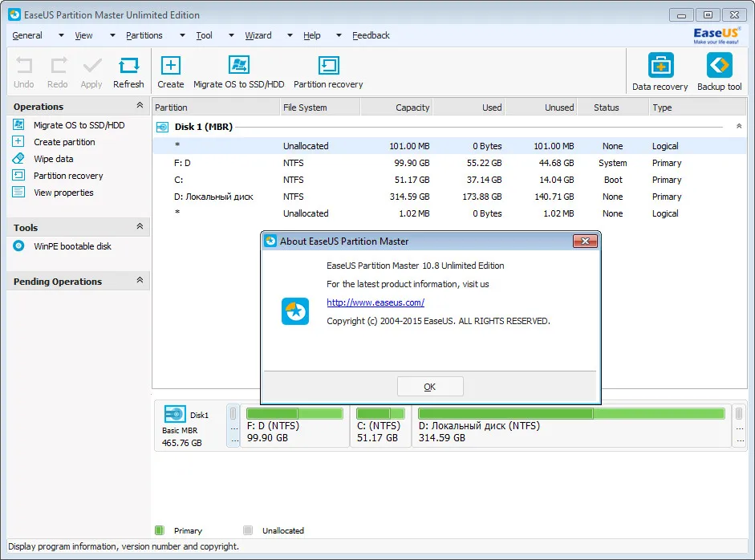Open dropdown arrow next to Help
755x560 pixels.
pyautogui.click(x=339, y=35)
